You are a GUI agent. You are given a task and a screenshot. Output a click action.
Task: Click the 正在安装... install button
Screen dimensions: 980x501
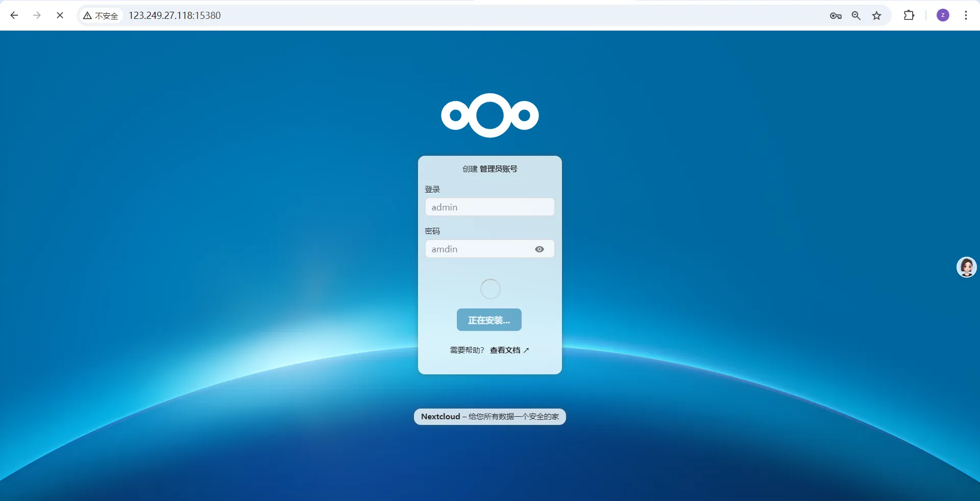point(489,320)
